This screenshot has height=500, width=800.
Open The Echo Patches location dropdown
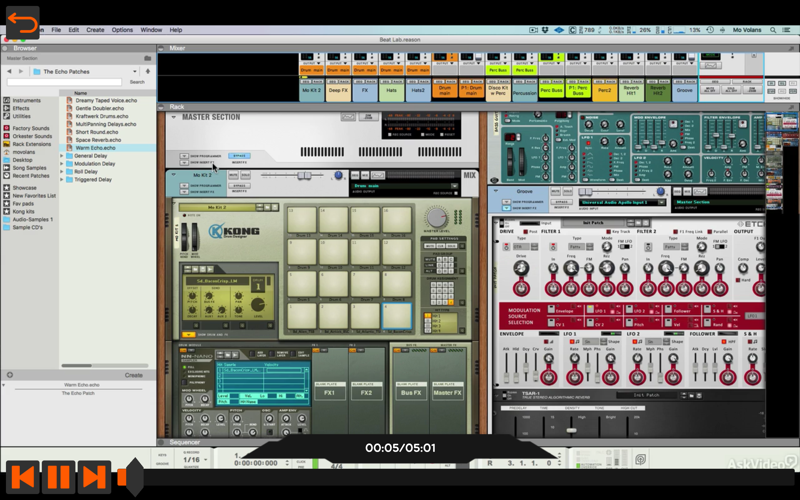(x=135, y=71)
